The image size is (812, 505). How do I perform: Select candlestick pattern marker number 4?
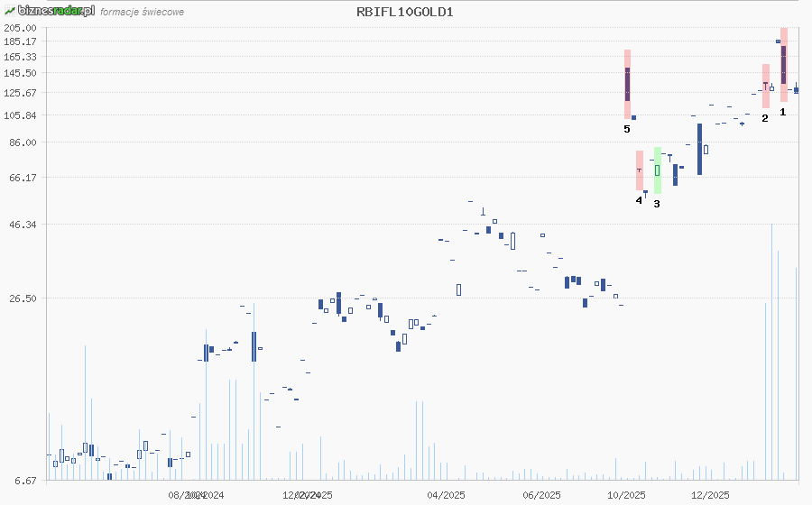[x=639, y=200]
